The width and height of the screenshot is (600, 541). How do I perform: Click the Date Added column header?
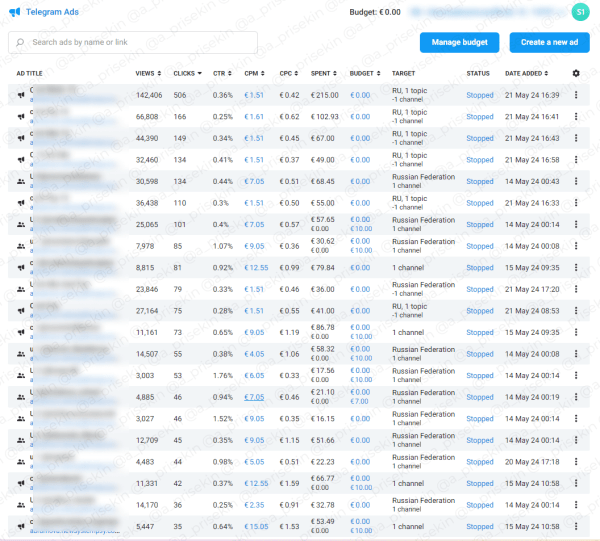point(526,73)
